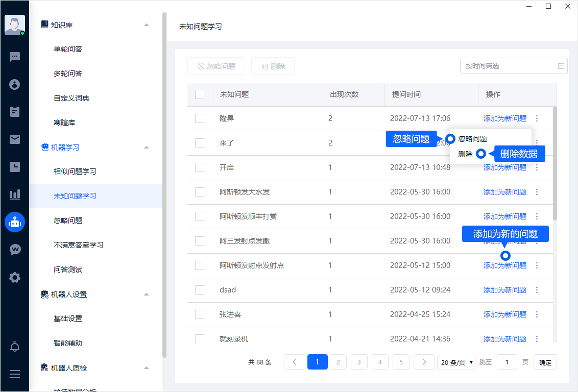Open the W chat bubble sidebar icon
This screenshot has height=392, width=578.
pyautogui.click(x=15, y=250)
